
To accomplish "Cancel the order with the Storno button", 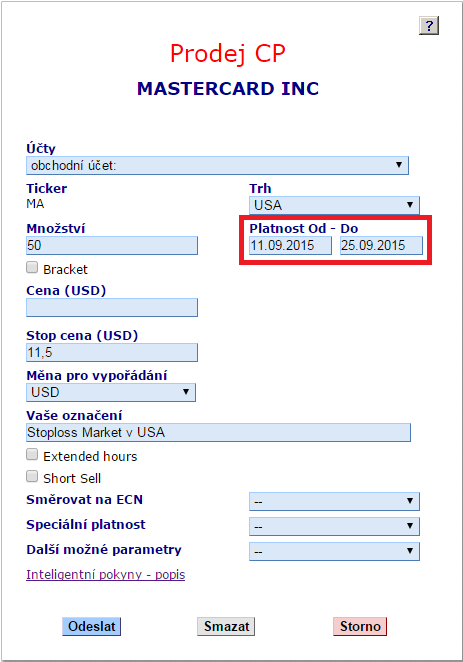I will point(360,626).
